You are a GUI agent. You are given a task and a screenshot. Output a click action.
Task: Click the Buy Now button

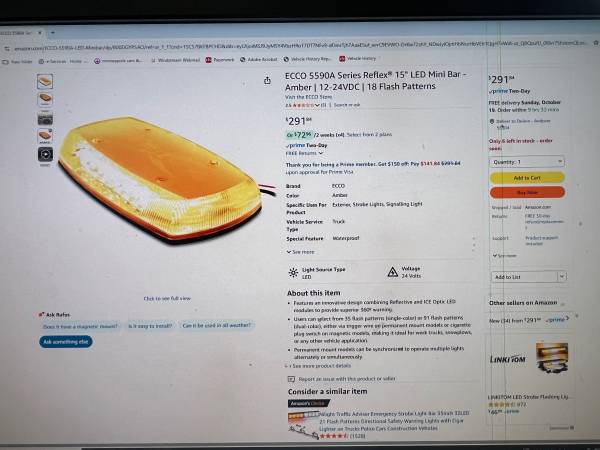[x=527, y=192]
